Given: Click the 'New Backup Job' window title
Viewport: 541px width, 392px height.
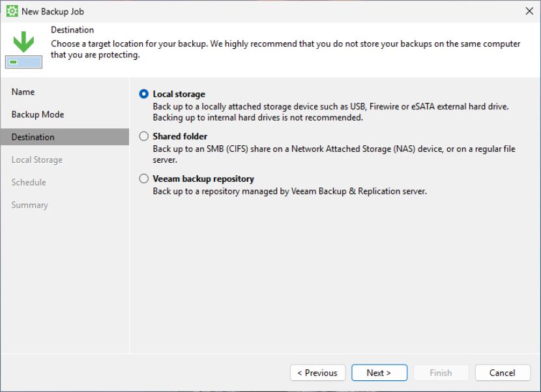Looking at the screenshot, I should click(53, 12).
